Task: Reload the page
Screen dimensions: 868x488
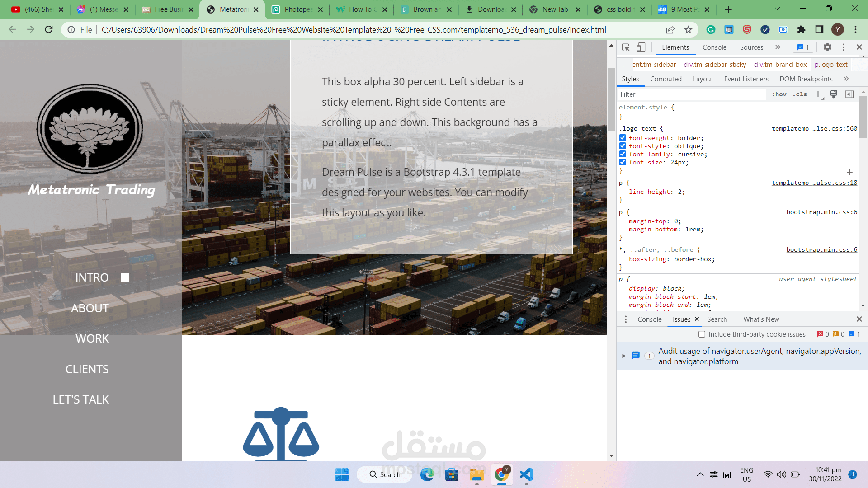Action: click(x=49, y=30)
